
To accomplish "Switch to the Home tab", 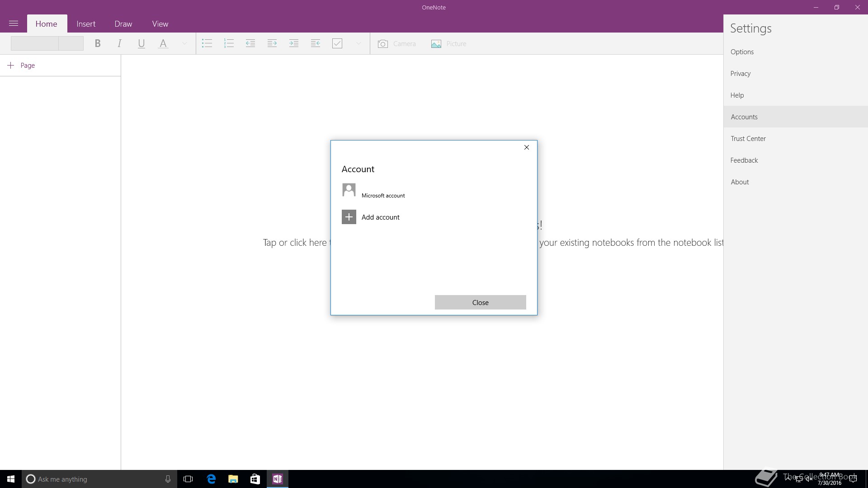I will [x=47, y=24].
